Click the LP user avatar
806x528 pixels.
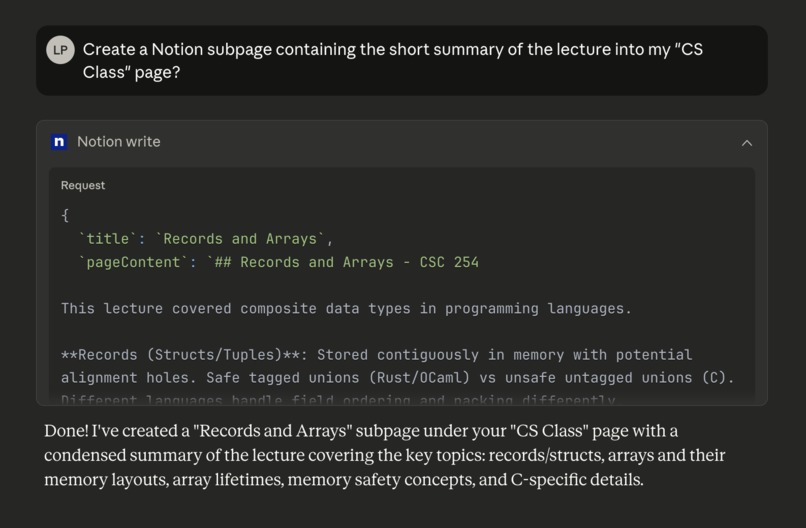click(61, 50)
